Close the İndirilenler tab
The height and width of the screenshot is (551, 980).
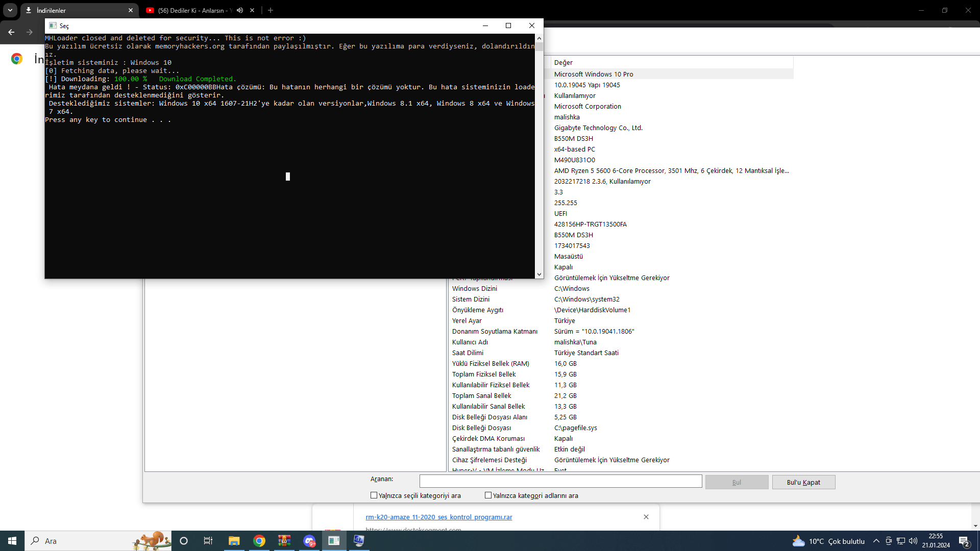tap(131, 10)
